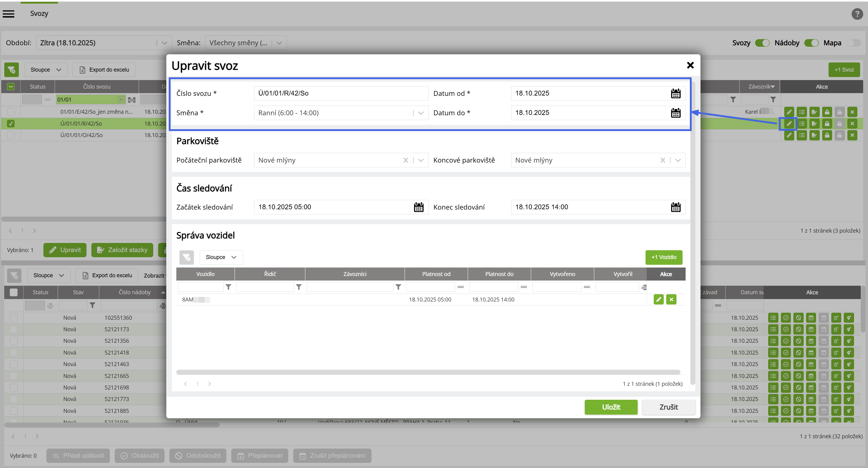Toggle the Nádoby switch
This screenshot has width=868, height=468.
[x=811, y=43]
